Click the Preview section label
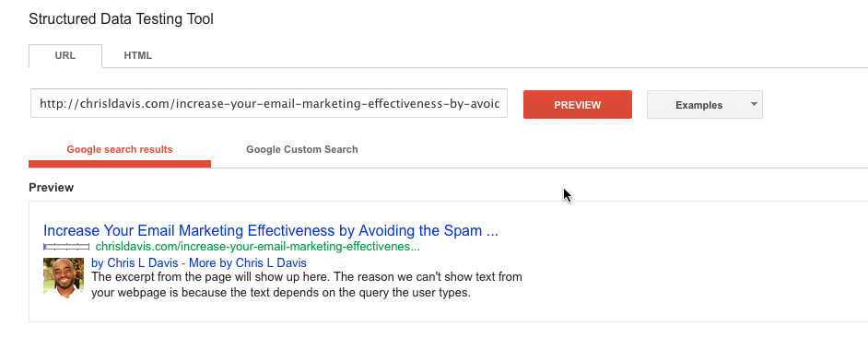 [x=51, y=188]
